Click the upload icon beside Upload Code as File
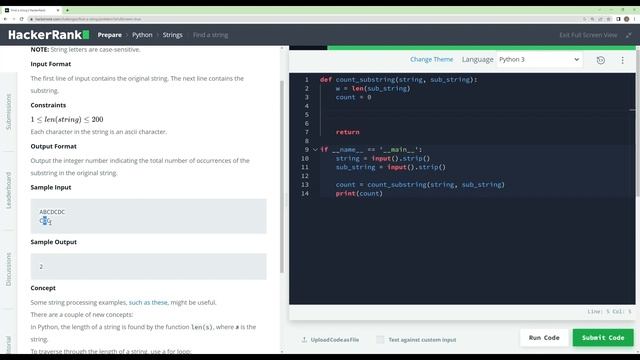This screenshot has height=360, width=640. coord(304,340)
